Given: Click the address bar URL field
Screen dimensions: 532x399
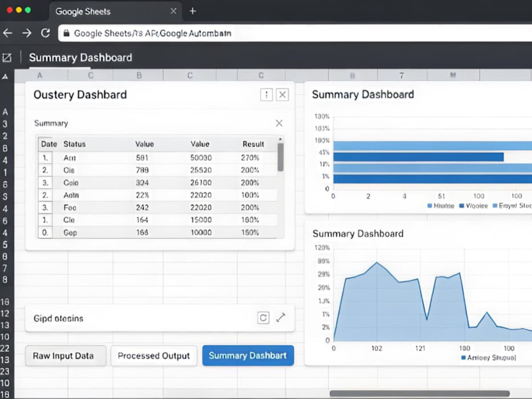Looking at the screenshot, I should [x=295, y=33].
